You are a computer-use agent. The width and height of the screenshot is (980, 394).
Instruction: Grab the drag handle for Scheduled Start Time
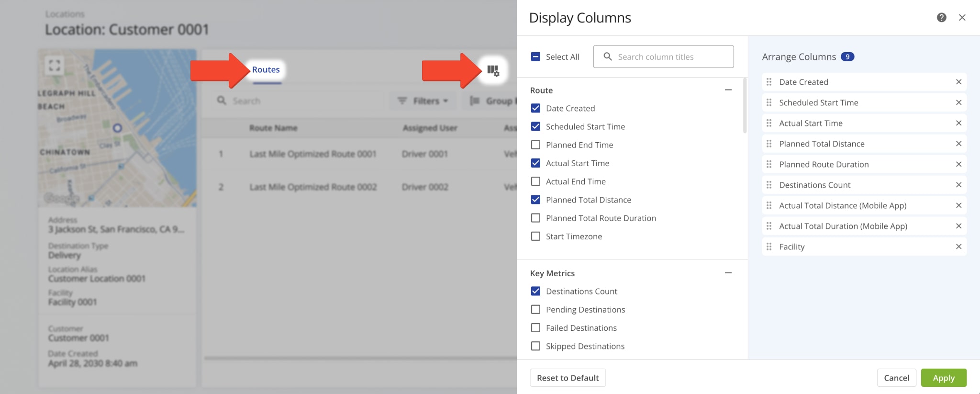(x=769, y=102)
